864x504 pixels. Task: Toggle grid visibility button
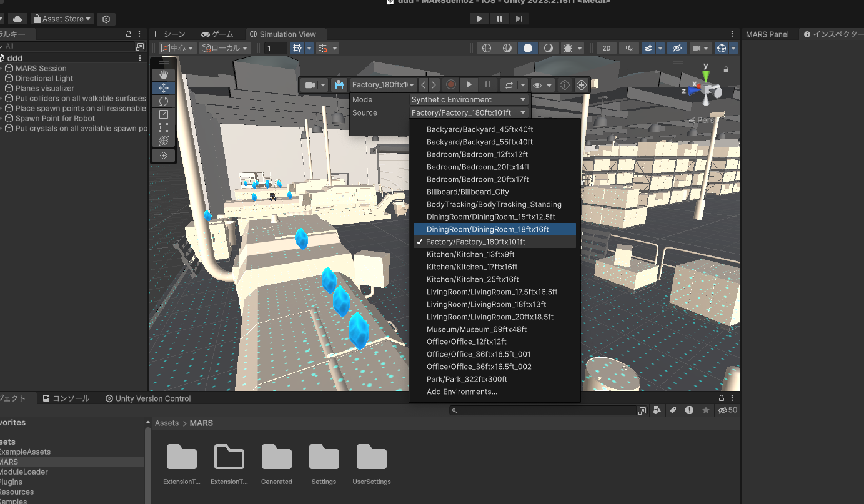(x=297, y=48)
